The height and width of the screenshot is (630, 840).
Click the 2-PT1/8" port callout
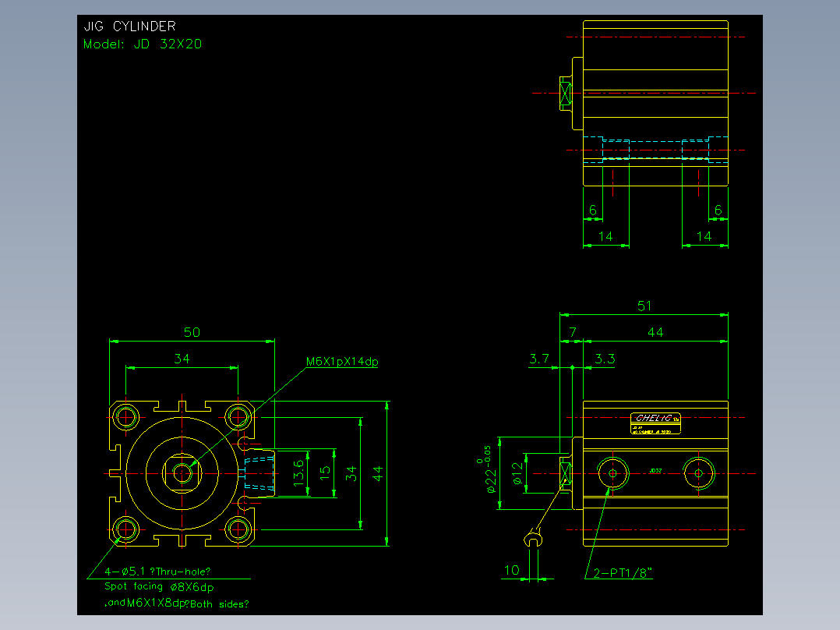coord(623,573)
